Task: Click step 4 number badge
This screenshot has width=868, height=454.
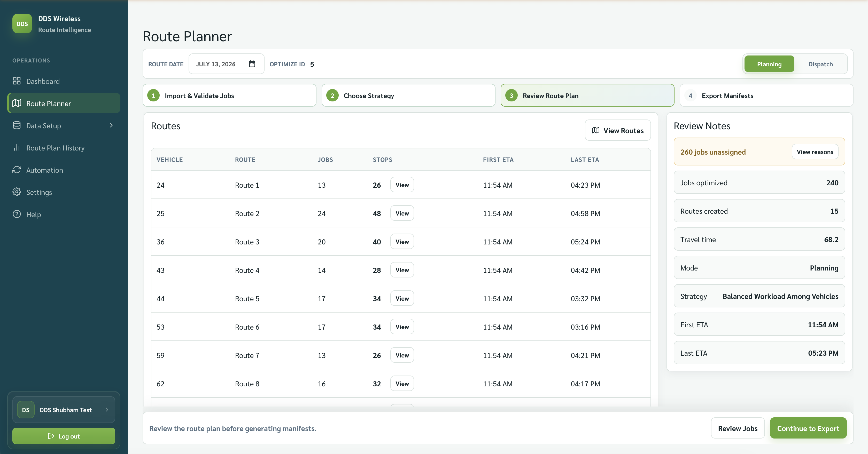Action: click(x=691, y=95)
